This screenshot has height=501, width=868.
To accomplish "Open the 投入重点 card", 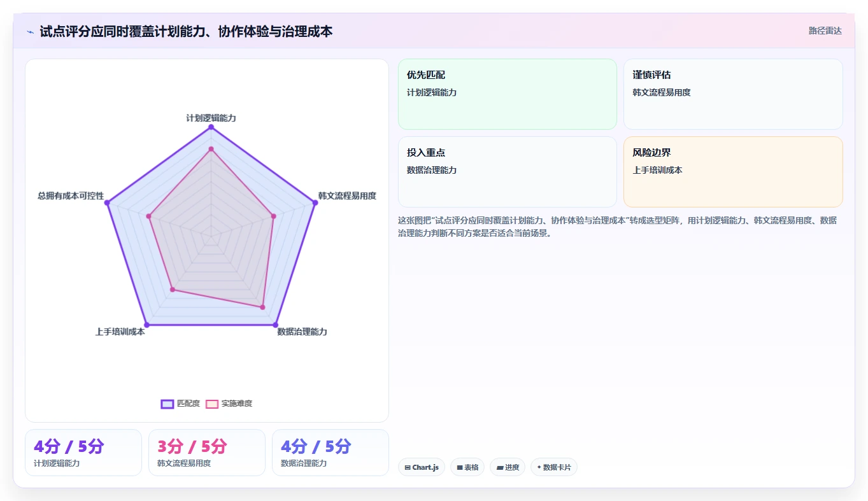I will tap(508, 172).
